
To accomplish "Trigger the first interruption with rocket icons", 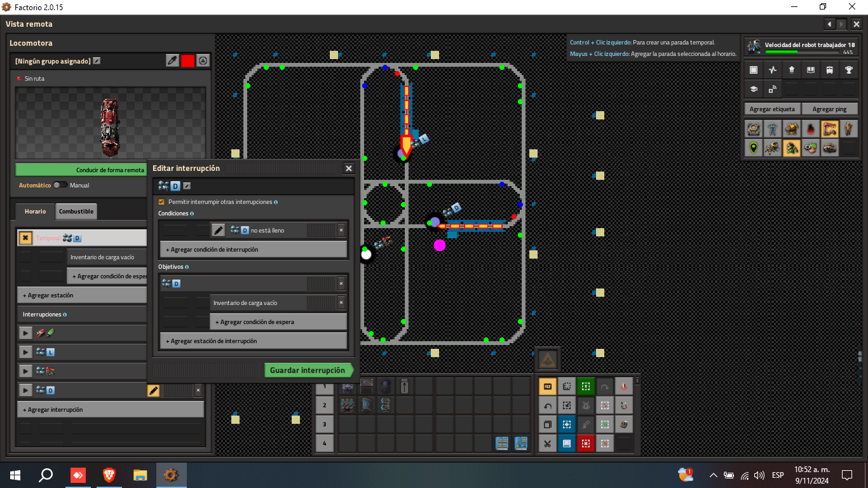I will pos(25,333).
